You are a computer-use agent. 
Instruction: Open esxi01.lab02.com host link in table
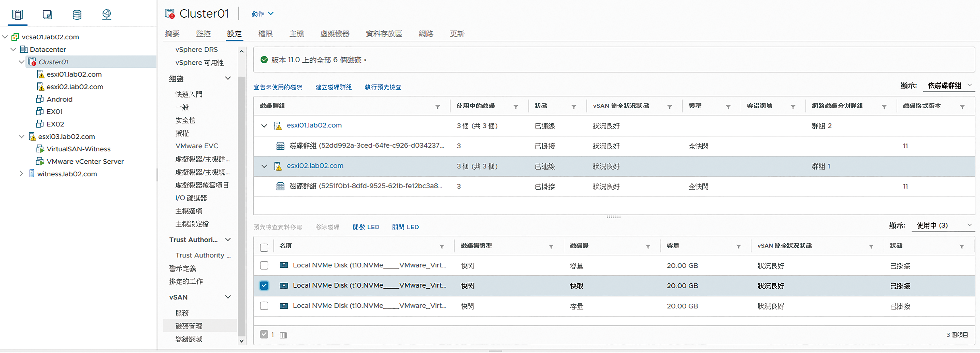(314, 125)
